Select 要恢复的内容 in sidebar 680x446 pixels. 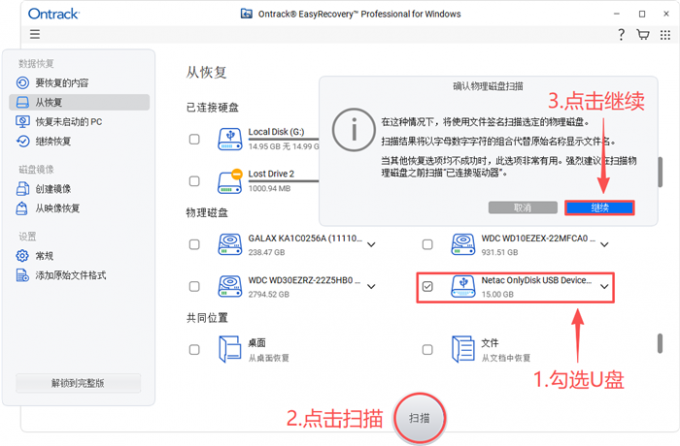click(x=79, y=82)
